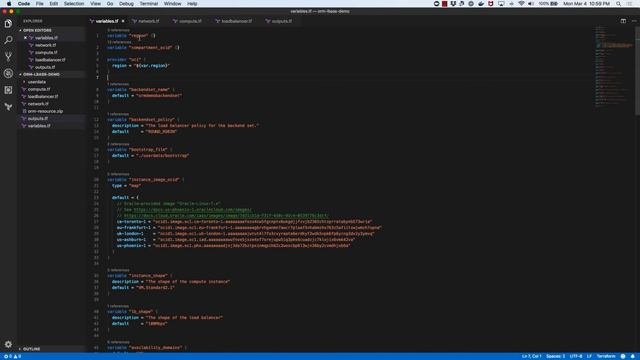The image size is (640, 360).
Task: Click the code minimap overview
Action: coord(614,67)
